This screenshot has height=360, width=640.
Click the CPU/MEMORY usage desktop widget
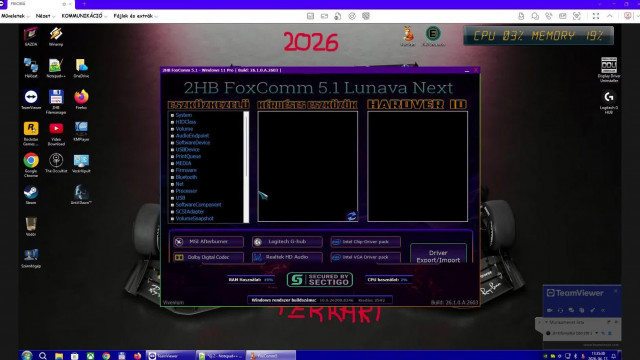[538, 36]
